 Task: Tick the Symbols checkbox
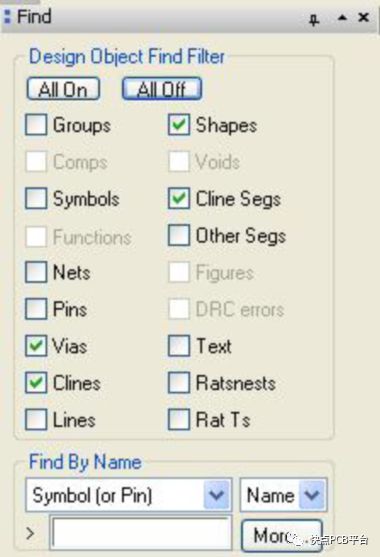coord(36,198)
